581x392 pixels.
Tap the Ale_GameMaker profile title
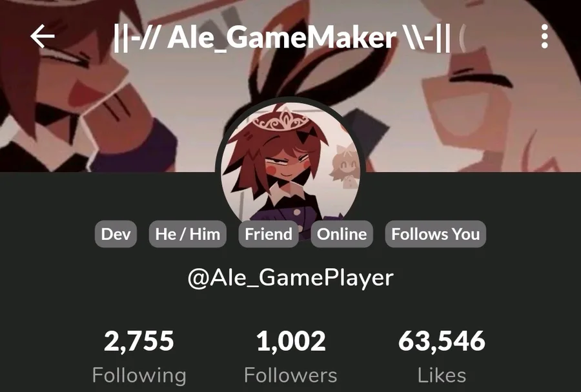(281, 37)
